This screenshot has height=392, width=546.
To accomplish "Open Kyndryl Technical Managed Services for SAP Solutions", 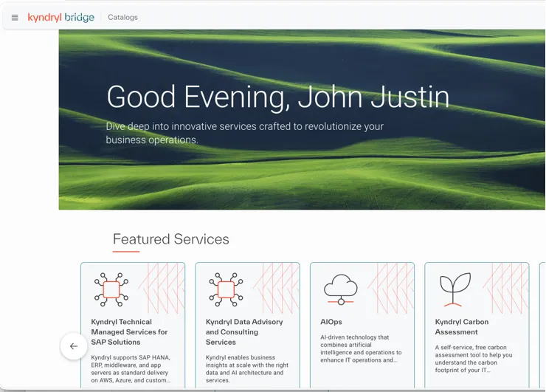I will coord(130,332).
